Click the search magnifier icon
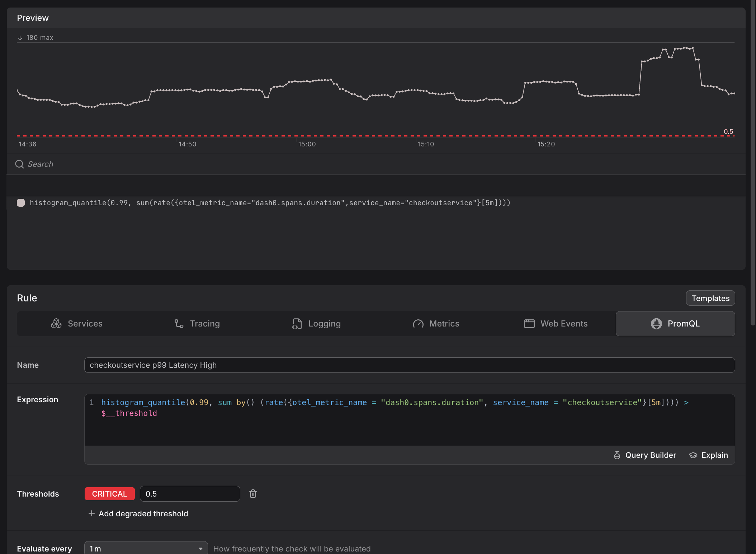The height and width of the screenshot is (554, 756). click(x=19, y=164)
